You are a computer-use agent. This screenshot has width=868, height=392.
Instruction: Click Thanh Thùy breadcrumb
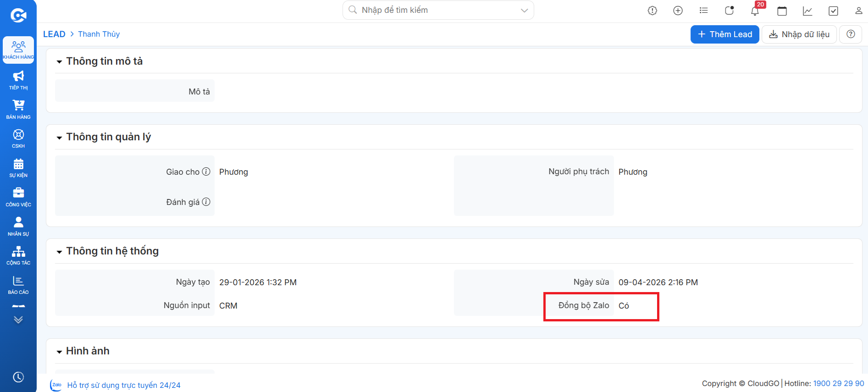point(99,34)
